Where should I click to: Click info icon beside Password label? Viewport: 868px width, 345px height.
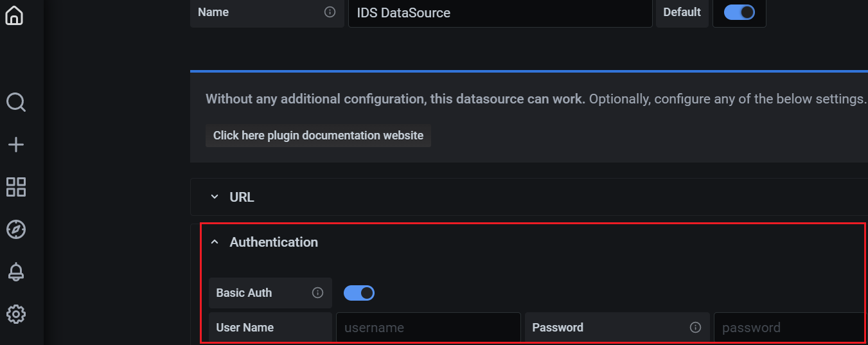(695, 328)
